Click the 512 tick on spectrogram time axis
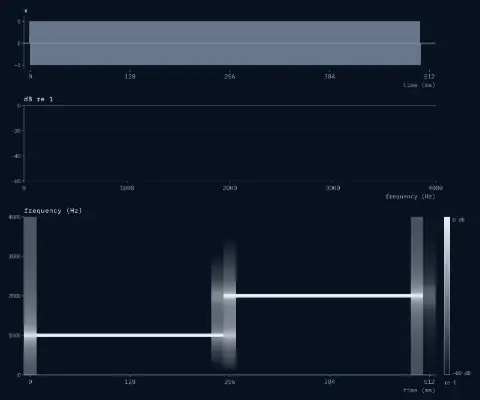Viewport: 480px width, 400px height. click(429, 382)
